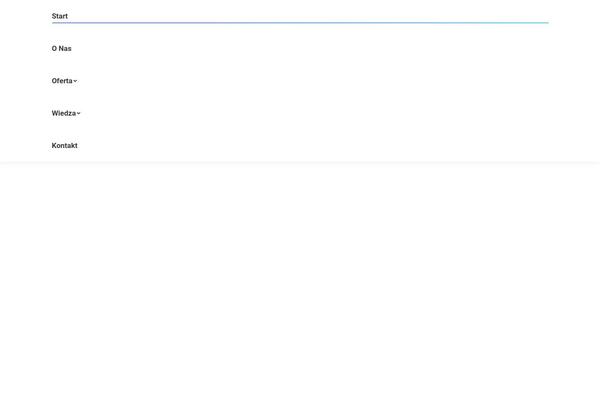The image size is (600, 400).
Task: Toggle the Wiedza dropdown caret
Action: (x=79, y=113)
